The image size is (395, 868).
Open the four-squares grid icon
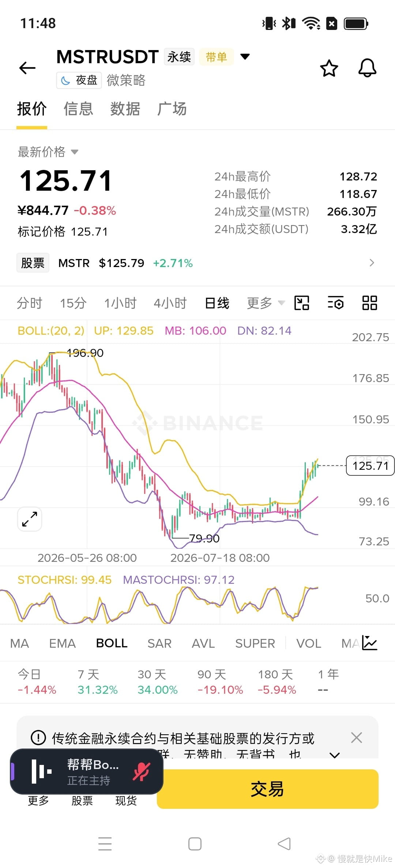369,303
